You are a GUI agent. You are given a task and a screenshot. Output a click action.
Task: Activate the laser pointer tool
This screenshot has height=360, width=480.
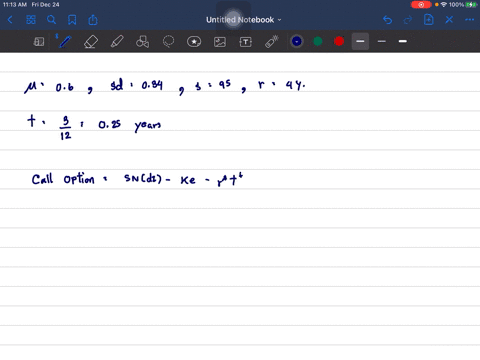point(272,42)
